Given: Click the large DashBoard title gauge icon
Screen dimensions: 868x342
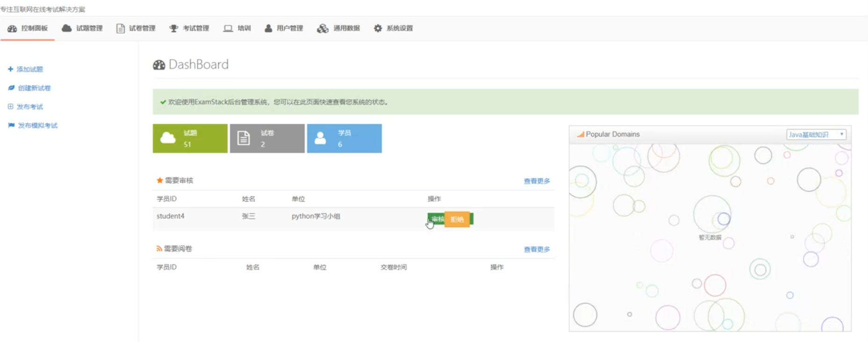Looking at the screenshot, I should tap(159, 65).
